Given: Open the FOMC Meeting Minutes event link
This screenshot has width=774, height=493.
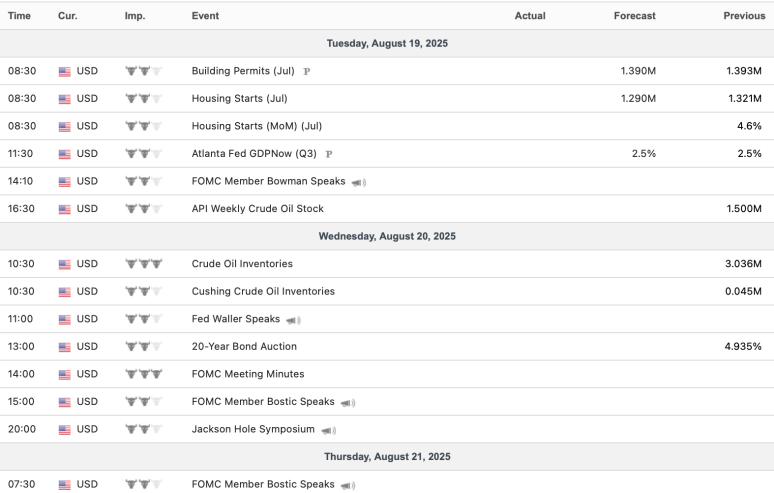Looking at the screenshot, I should pyautogui.click(x=248, y=374).
